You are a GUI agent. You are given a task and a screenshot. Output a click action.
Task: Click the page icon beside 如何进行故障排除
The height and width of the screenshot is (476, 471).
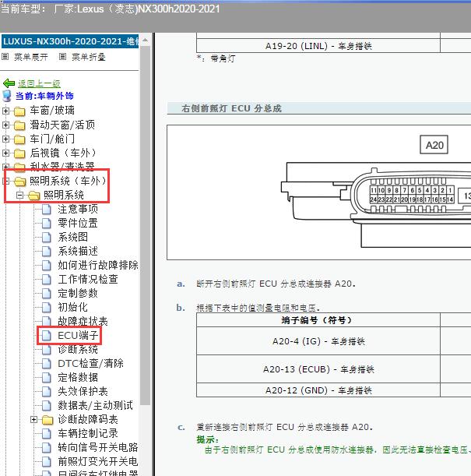(x=47, y=265)
